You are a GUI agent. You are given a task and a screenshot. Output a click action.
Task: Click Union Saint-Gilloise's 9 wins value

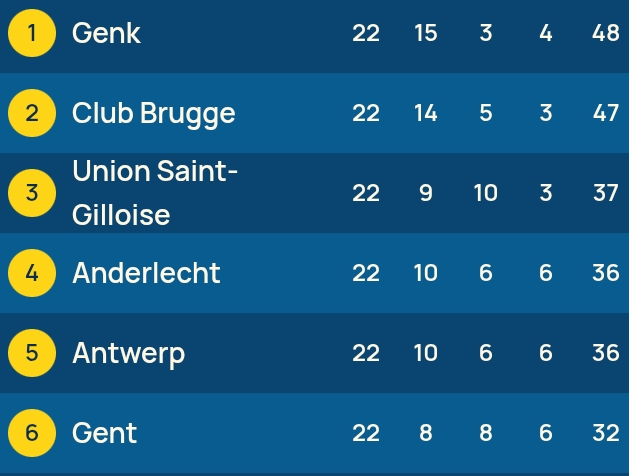(x=426, y=193)
